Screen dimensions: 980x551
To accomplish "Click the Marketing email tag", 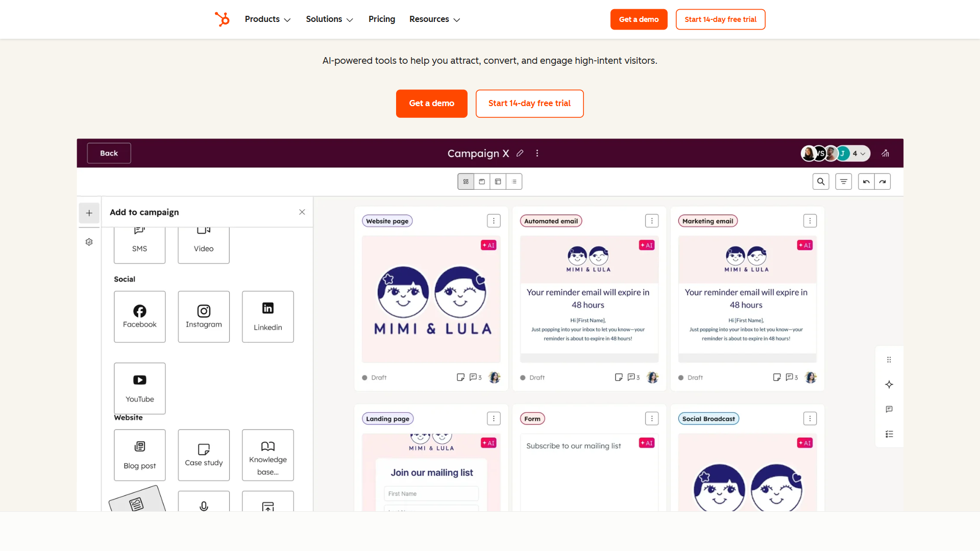I will pos(708,221).
